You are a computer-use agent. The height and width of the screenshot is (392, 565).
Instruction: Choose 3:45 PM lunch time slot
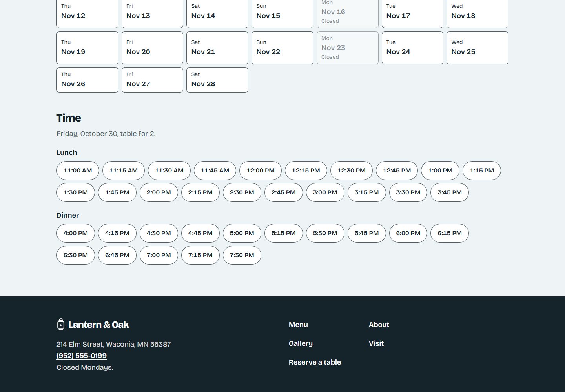click(450, 192)
